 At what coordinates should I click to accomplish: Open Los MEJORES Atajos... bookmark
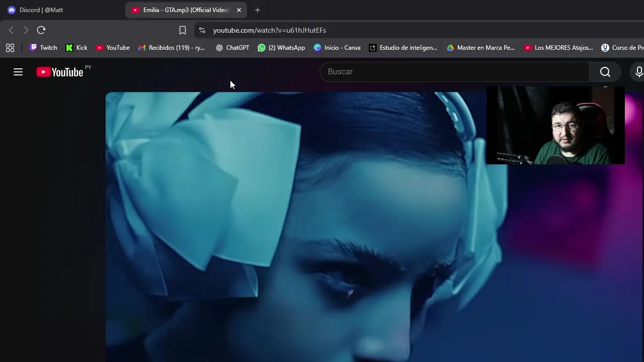coord(558,48)
